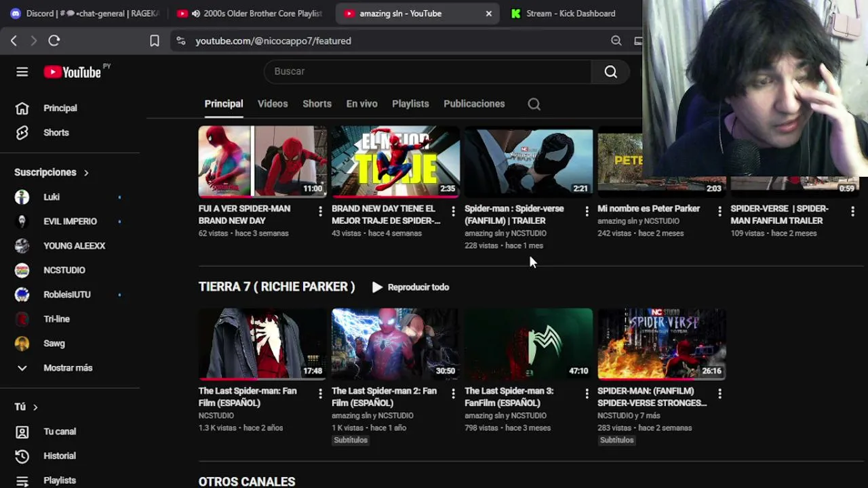Open options menu for SPIDER-VERSE STRONGEST fanfilm

[719, 394]
